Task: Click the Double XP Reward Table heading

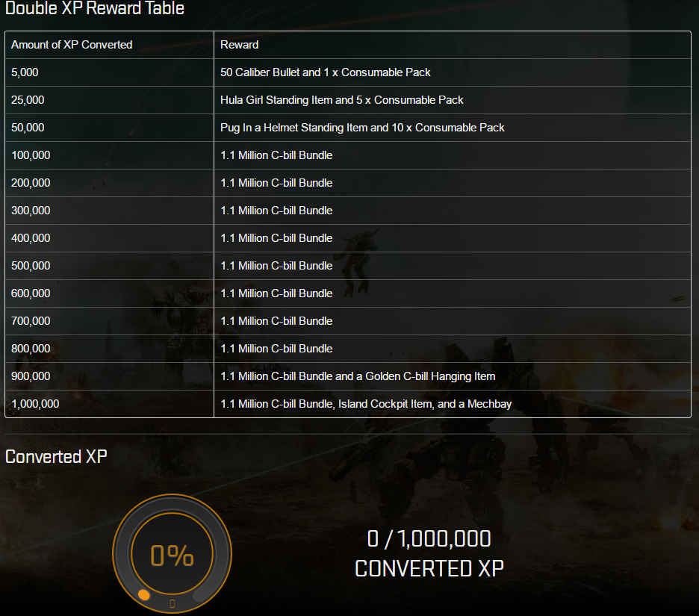Action: (x=95, y=8)
